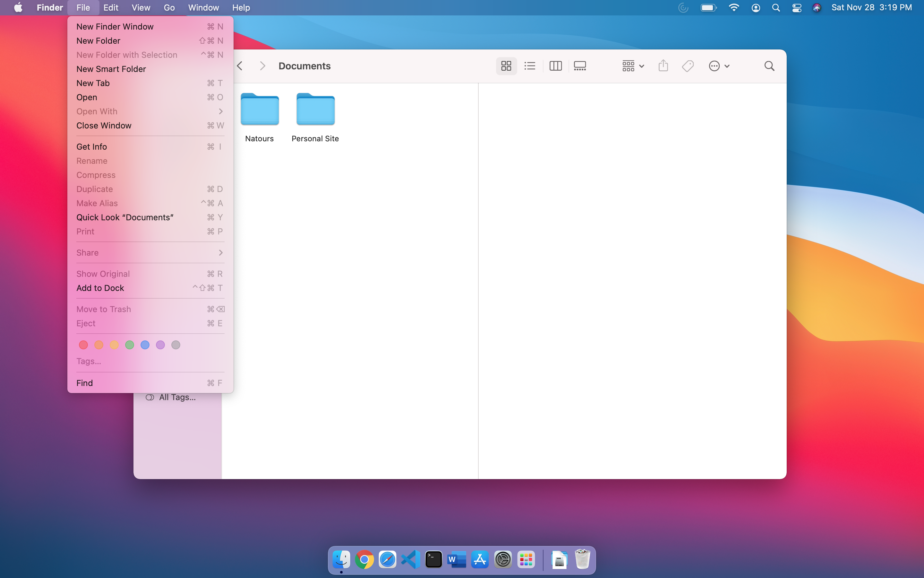Choose Open from File menu
Image resolution: width=924 pixels, height=578 pixels.
150,97
